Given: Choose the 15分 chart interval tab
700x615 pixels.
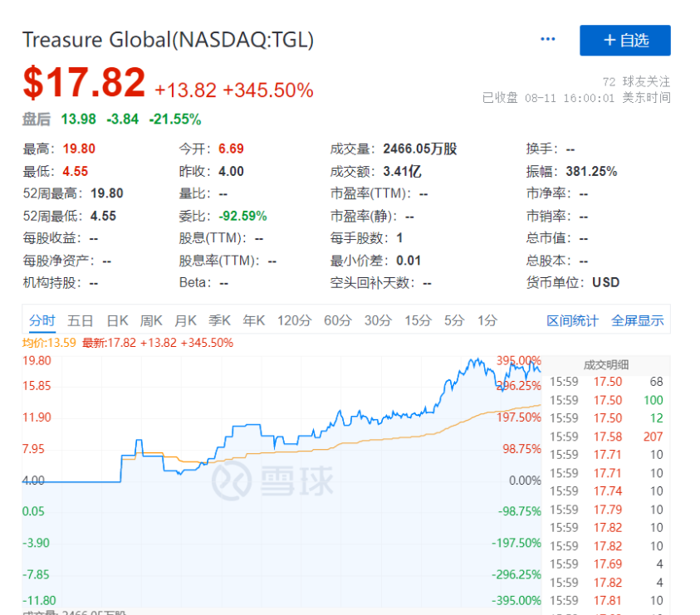Looking at the screenshot, I should pos(419,320).
